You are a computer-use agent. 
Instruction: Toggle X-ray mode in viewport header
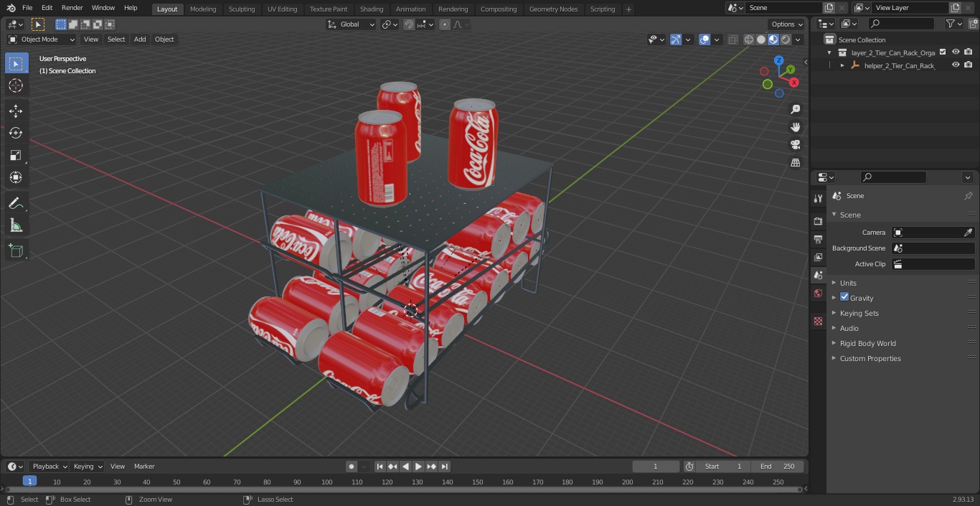point(732,39)
